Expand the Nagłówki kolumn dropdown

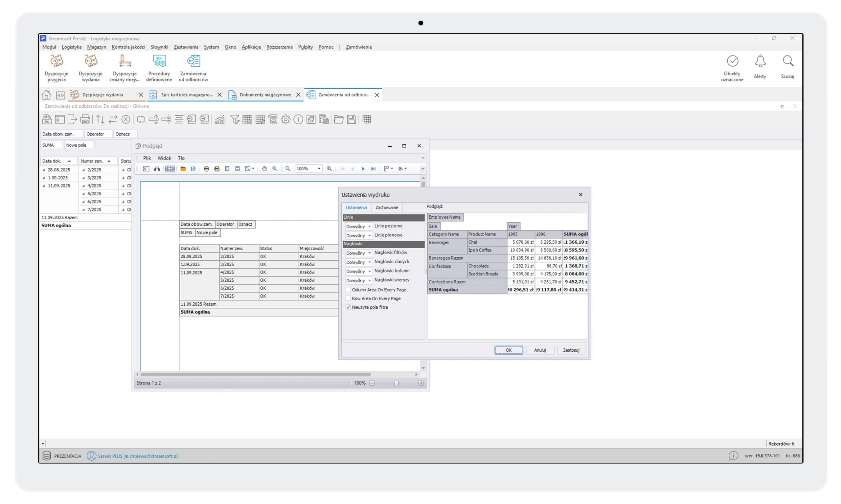(x=358, y=272)
